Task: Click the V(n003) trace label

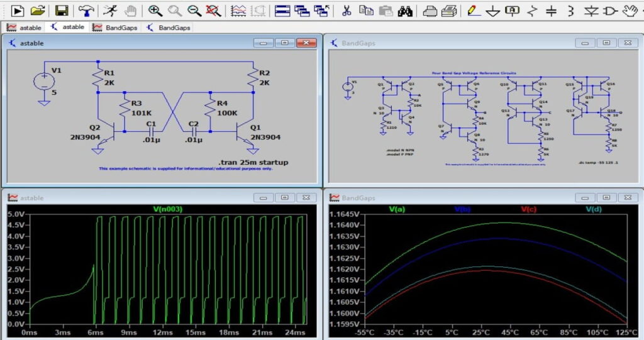Action: pos(167,209)
